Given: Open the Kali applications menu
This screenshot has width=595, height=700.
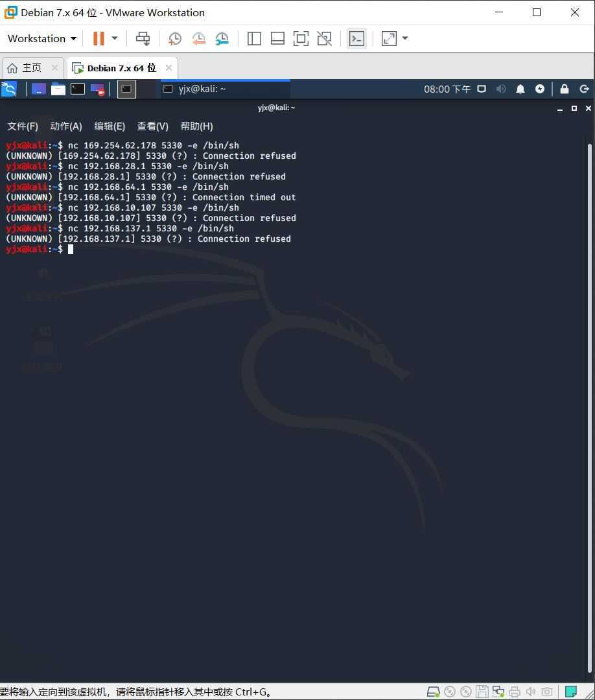Looking at the screenshot, I should pyautogui.click(x=9, y=89).
